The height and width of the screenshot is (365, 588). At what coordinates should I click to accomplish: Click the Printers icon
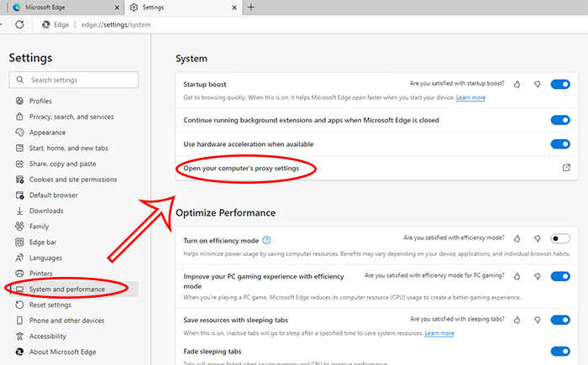(19, 274)
